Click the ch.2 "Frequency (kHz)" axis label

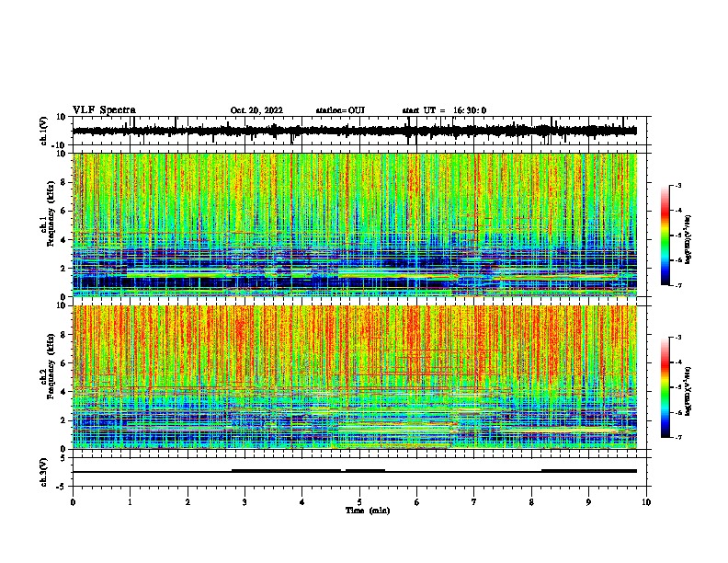51,366
